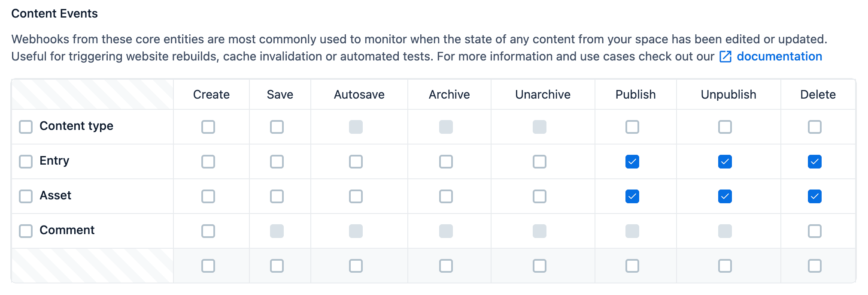Enable the Save checkbox for Content type
The width and height of the screenshot is (868, 295).
277,127
